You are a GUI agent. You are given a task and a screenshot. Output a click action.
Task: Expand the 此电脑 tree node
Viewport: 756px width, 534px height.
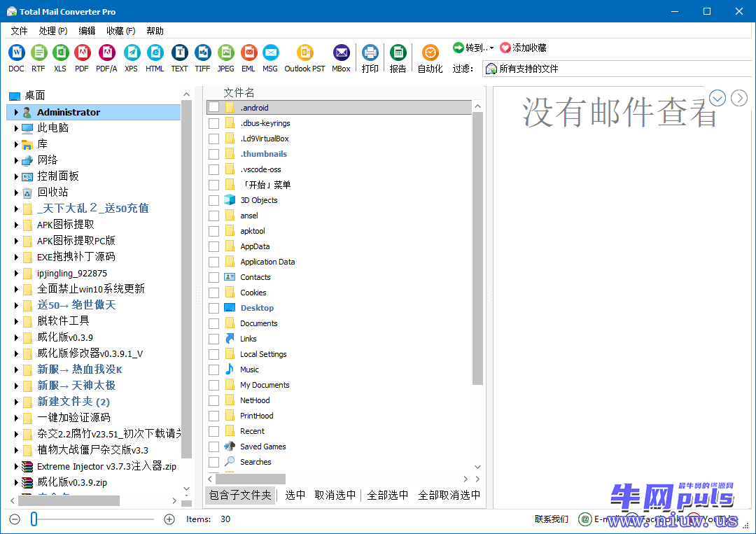click(x=16, y=128)
